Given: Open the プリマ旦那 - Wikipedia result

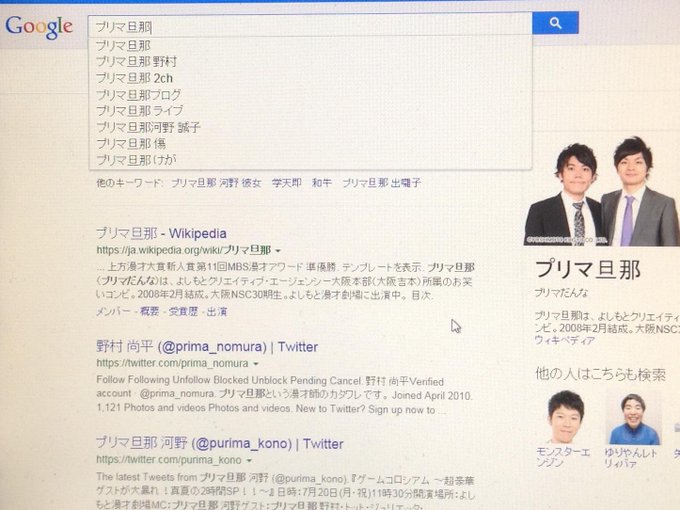Looking at the screenshot, I should 161,233.
